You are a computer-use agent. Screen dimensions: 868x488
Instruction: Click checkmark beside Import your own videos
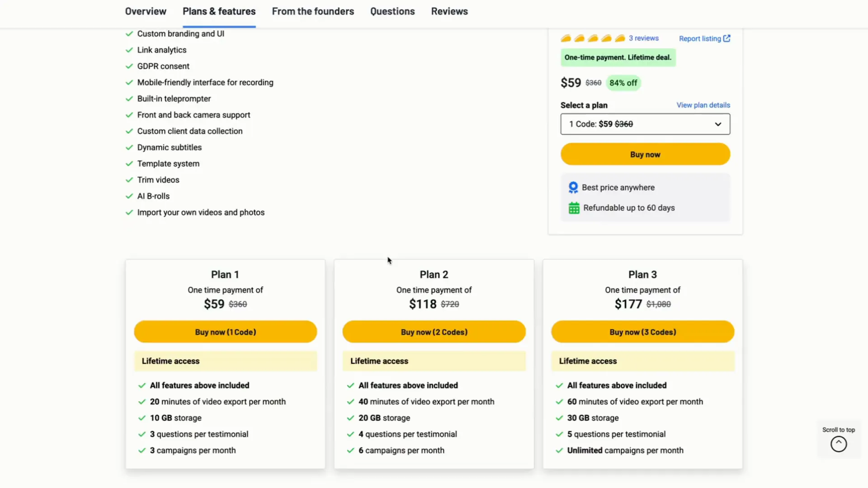[129, 213]
